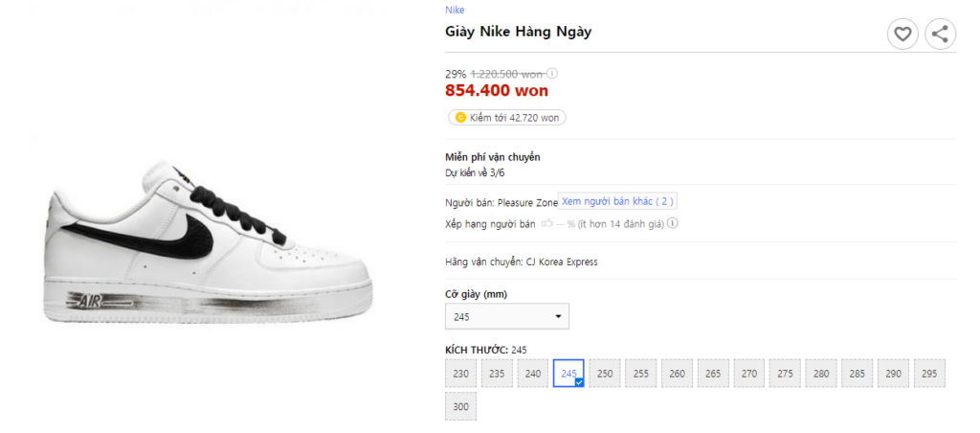Click the thumbs-up seller rating icon

click(x=547, y=223)
